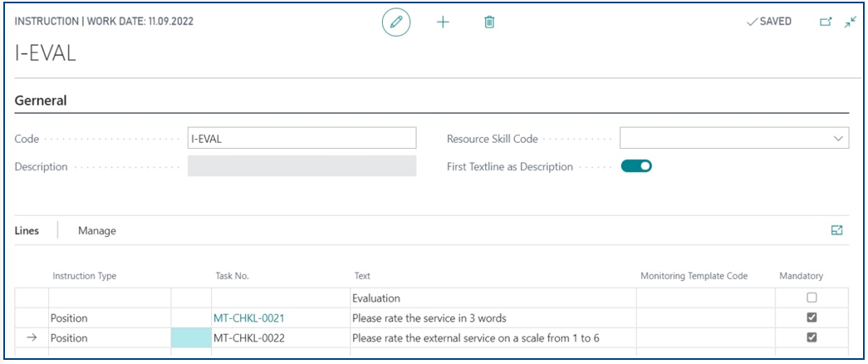Select the 'Please rate the external service' text cell

click(x=493, y=337)
